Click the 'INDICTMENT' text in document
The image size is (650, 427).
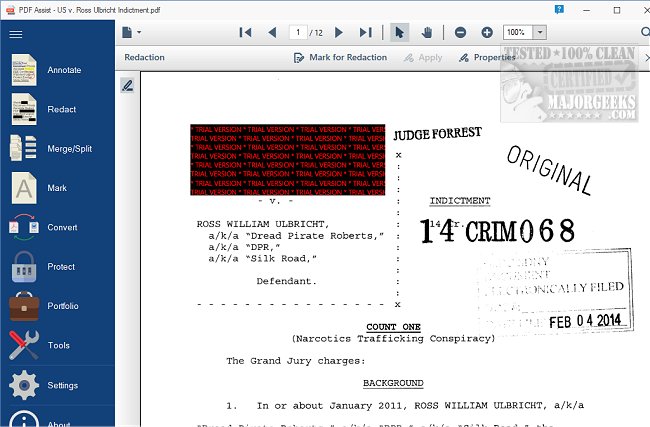pos(460,201)
